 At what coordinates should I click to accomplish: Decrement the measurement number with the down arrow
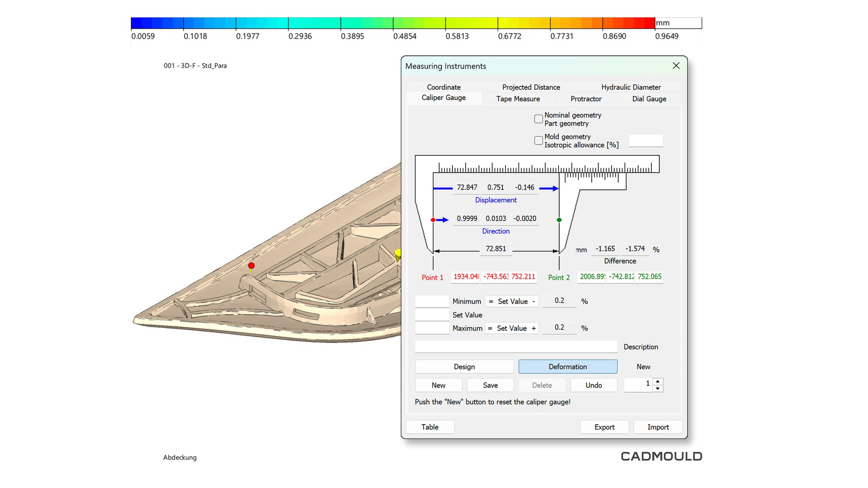(x=658, y=388)
